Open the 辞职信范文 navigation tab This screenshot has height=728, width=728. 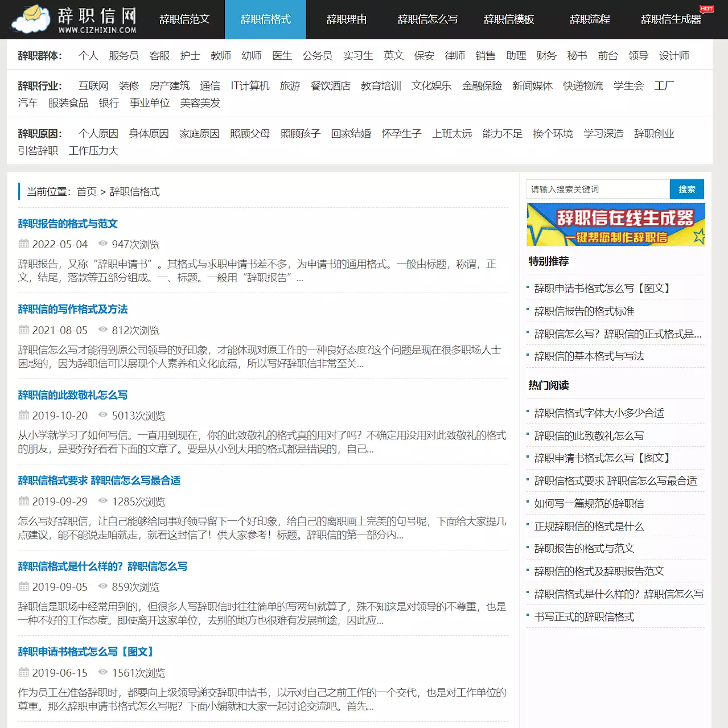184,19
